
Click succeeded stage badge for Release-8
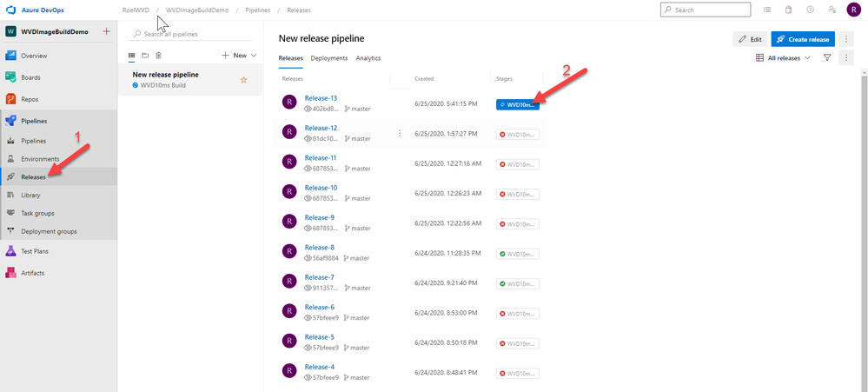[518, 254]
